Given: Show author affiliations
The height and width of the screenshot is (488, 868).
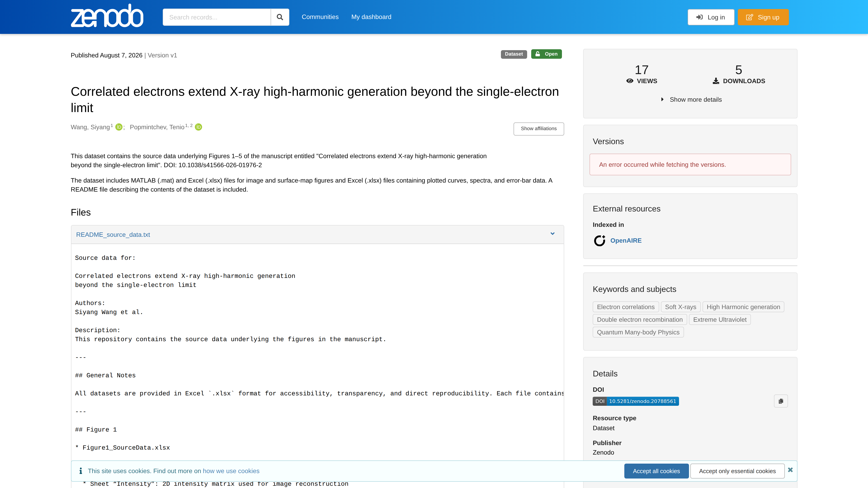Looking at the screenshot, I should coord(538,129).
